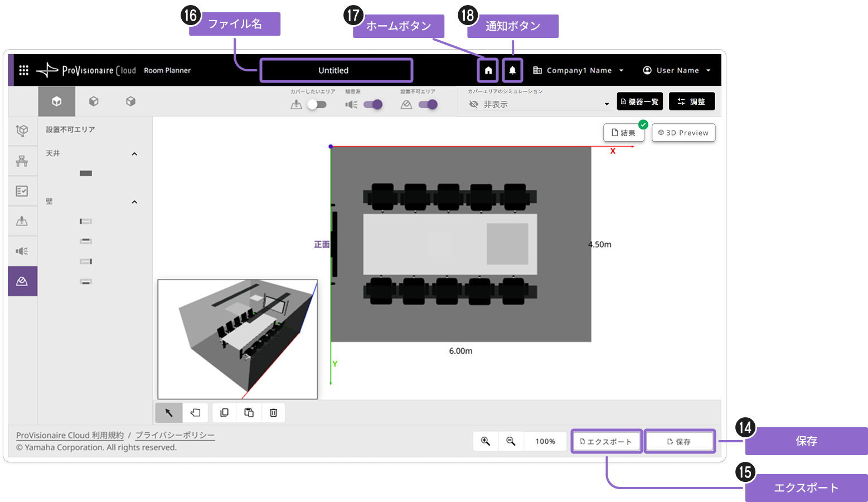Pick the wall area with right-side bar
868x502 pixels.
click(86, 262)
